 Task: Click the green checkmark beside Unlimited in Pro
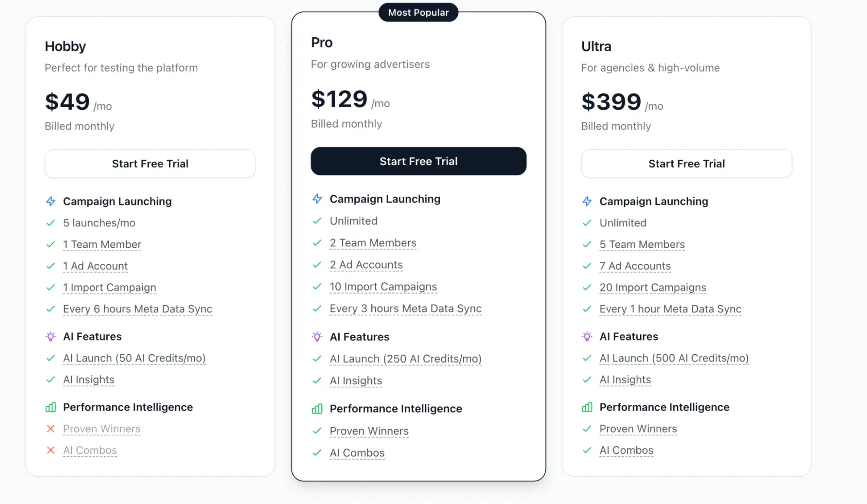pyautogui.click(x=317, y=221)
